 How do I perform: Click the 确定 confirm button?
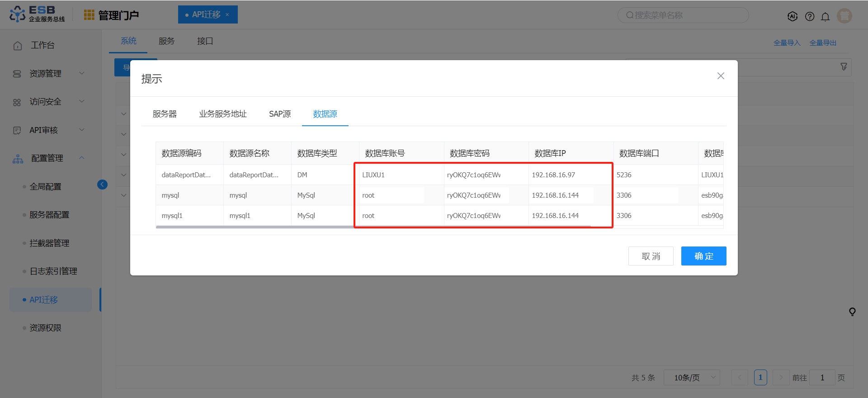tap(703, 256)
